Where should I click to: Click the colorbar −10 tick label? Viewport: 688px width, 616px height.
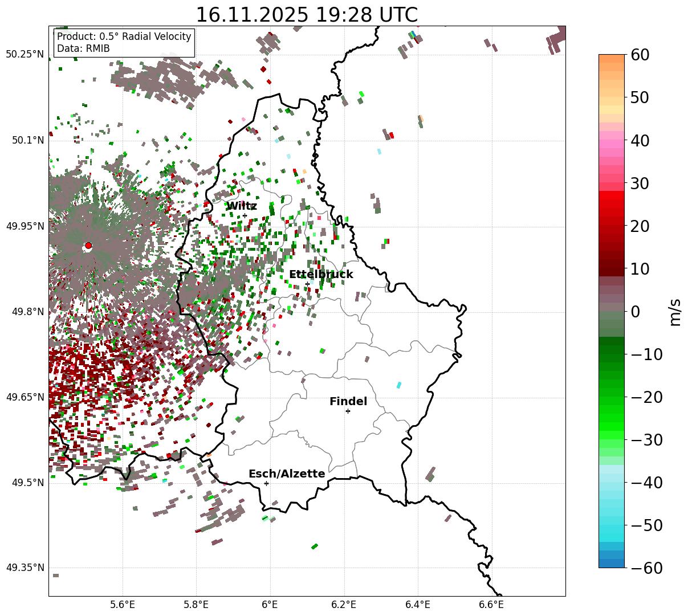pos(646,354)
